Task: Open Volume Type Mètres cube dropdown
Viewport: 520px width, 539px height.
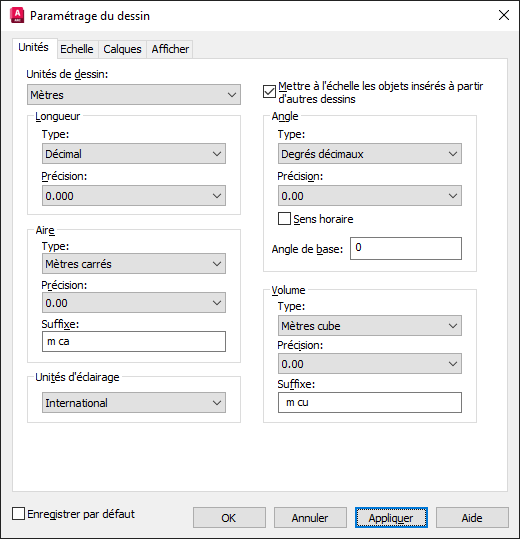Action: point(369,326)
